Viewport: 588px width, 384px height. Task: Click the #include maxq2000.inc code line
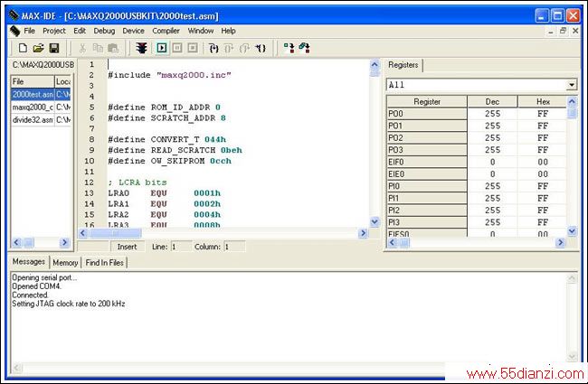coord(169,75)
